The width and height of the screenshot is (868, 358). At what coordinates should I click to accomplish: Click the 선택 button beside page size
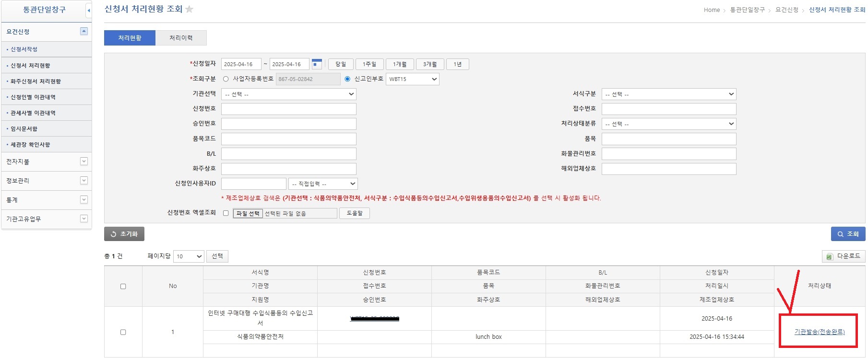[217, 256]
